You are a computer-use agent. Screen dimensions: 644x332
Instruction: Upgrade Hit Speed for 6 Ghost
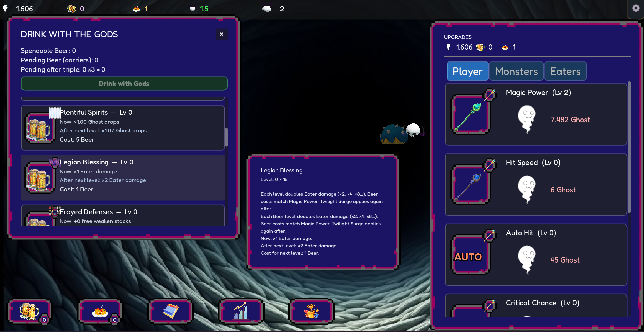[536, 185]
